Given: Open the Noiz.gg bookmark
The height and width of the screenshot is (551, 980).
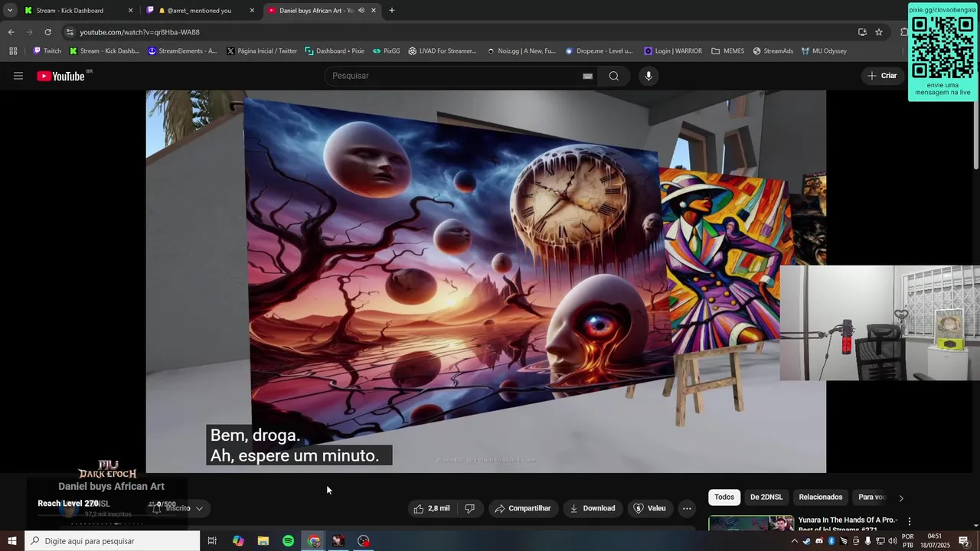Looking at the screenshot, I should [521, 51].
